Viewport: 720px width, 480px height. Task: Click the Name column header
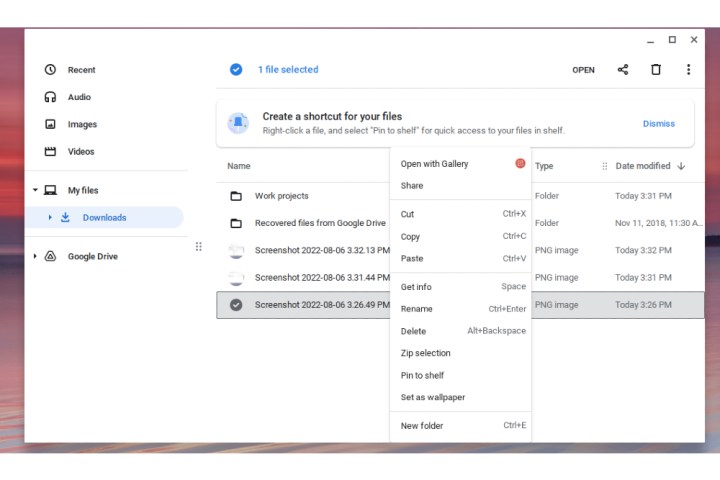pos(239,166)
